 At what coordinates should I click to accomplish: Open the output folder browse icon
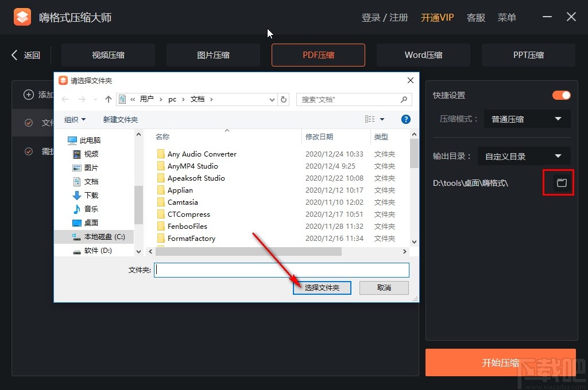pos(562,183)
